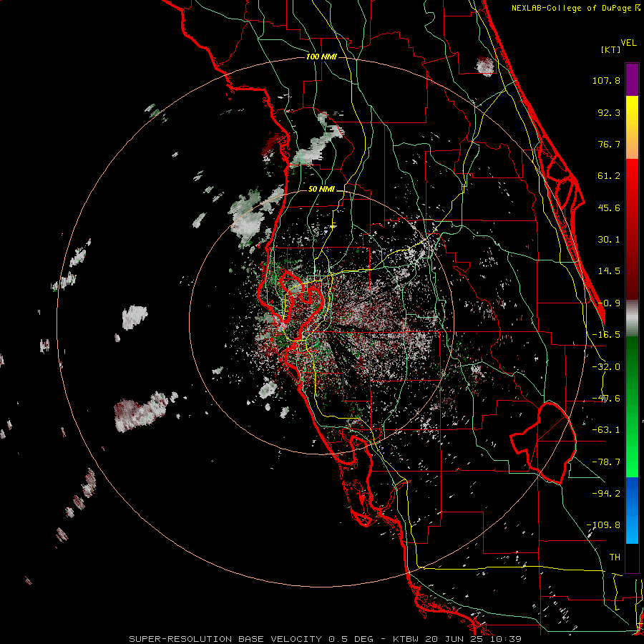
Task: Click the TH label on color scale
Action: (615, 557)
